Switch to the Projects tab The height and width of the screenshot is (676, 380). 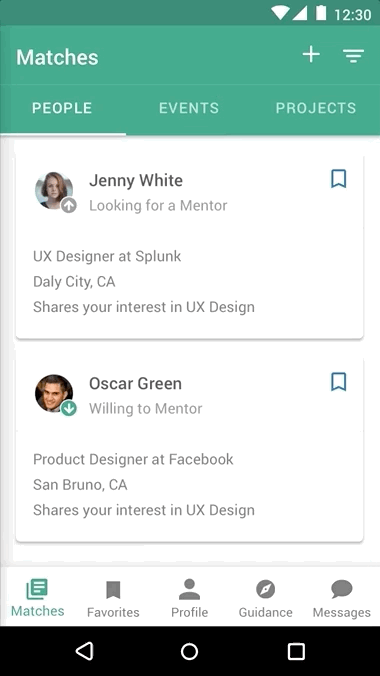pos(316,108)
